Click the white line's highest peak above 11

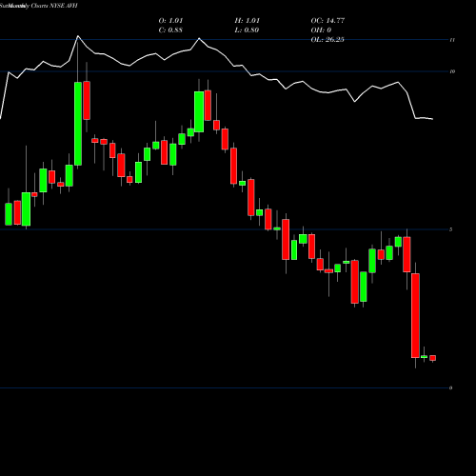78,36
